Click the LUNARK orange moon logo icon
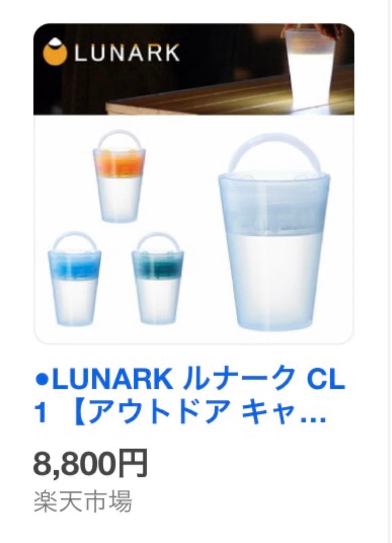The height and width of the screenshot is (543, 392). (x=55, y=53)
